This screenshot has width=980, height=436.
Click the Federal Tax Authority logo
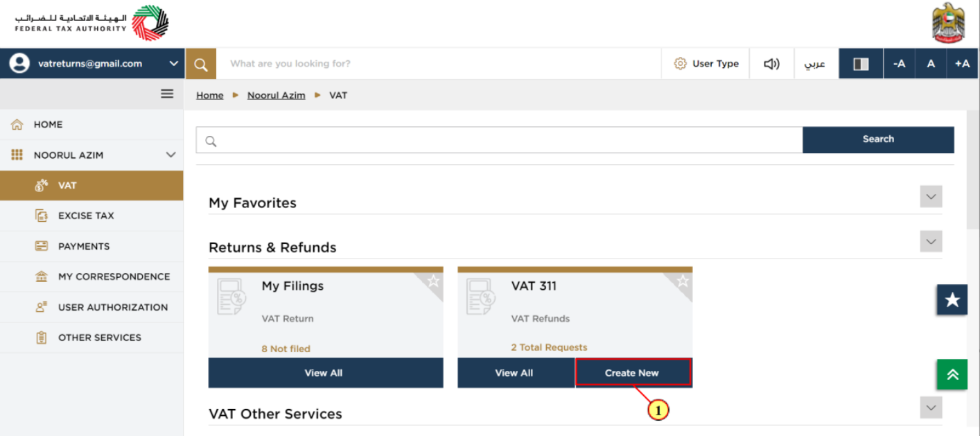pyautogui.click(x=91, y=23)
